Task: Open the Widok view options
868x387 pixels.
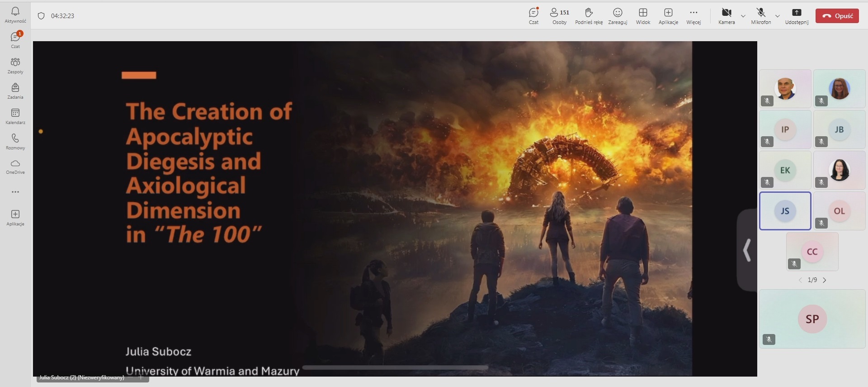Action: pos(643,16)
